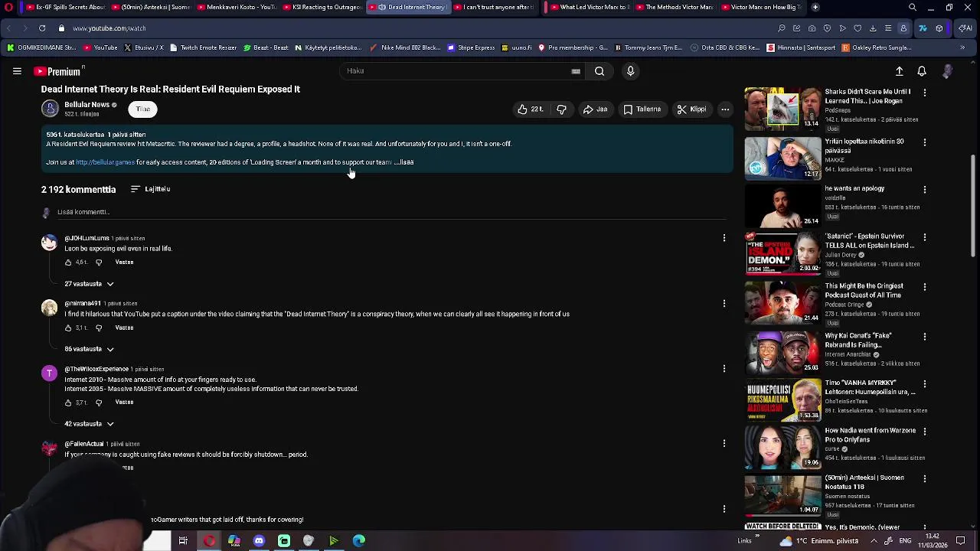980x551 pixels.
Task: Open a new browser tab
Action: click(x=815, y=7)
